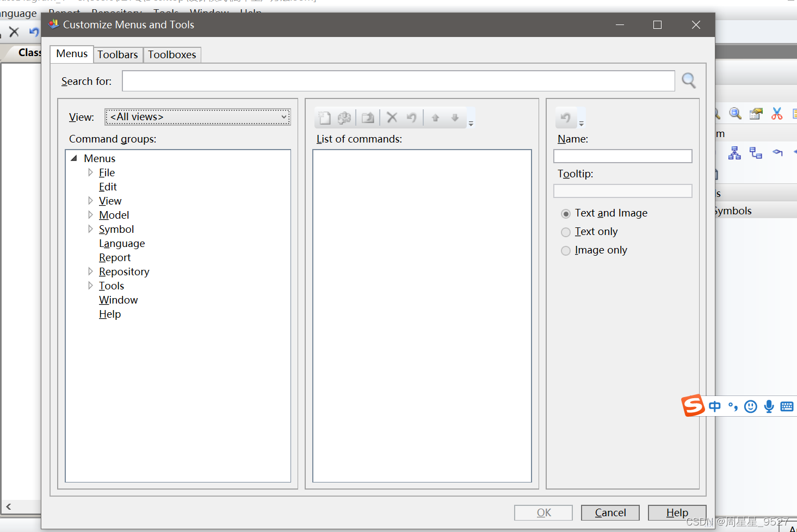Open the Toolboxes tab
Screen dimensions: 797x532
click(172, 54)
